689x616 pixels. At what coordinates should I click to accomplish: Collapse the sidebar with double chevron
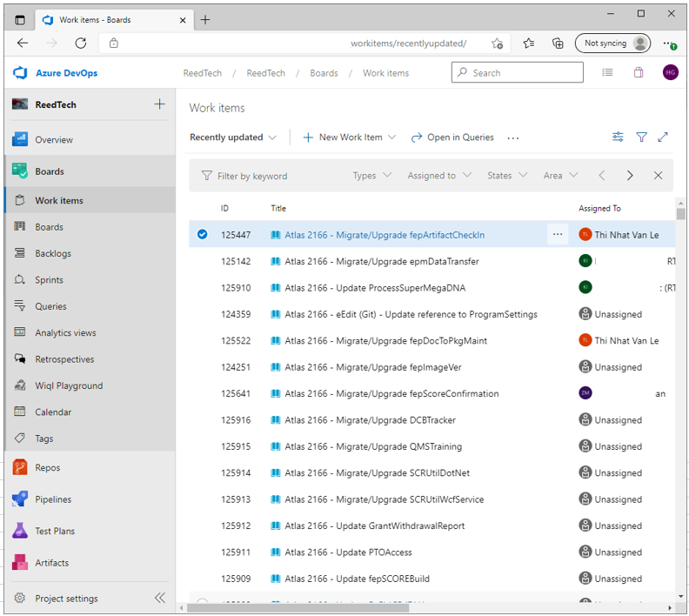[160, 598]
